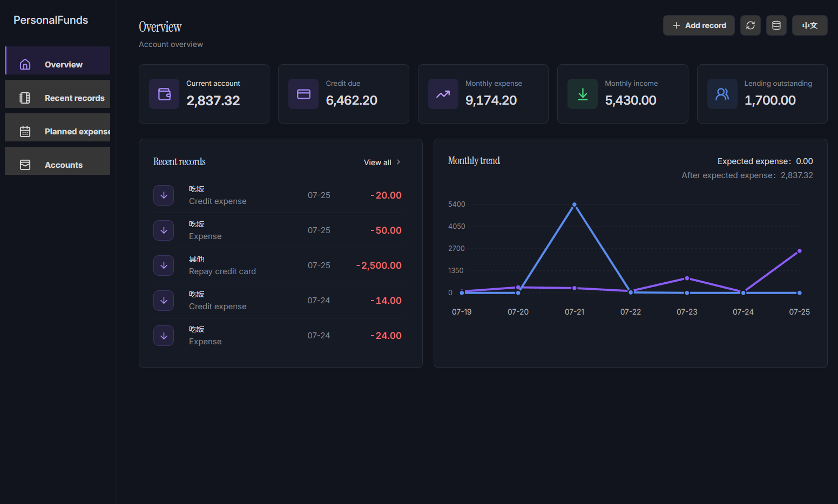Click the arrow icon on the -50.00 record
This screenshot has width=838, height=504.
tap(164, 230)
